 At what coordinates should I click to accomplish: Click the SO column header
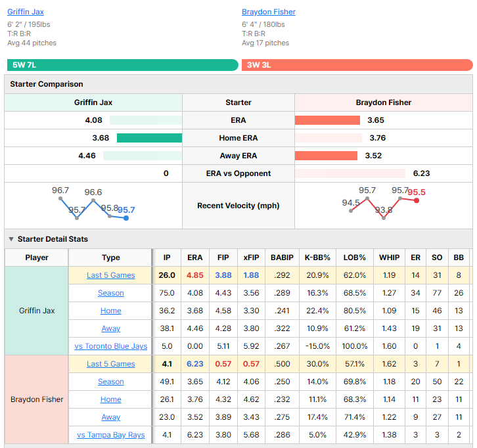coord(437,258)
